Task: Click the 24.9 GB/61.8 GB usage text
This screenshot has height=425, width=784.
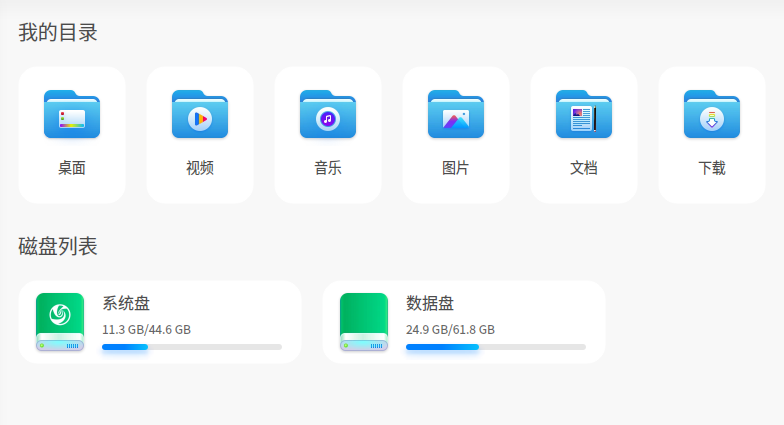Action: (x=450, y=330)
